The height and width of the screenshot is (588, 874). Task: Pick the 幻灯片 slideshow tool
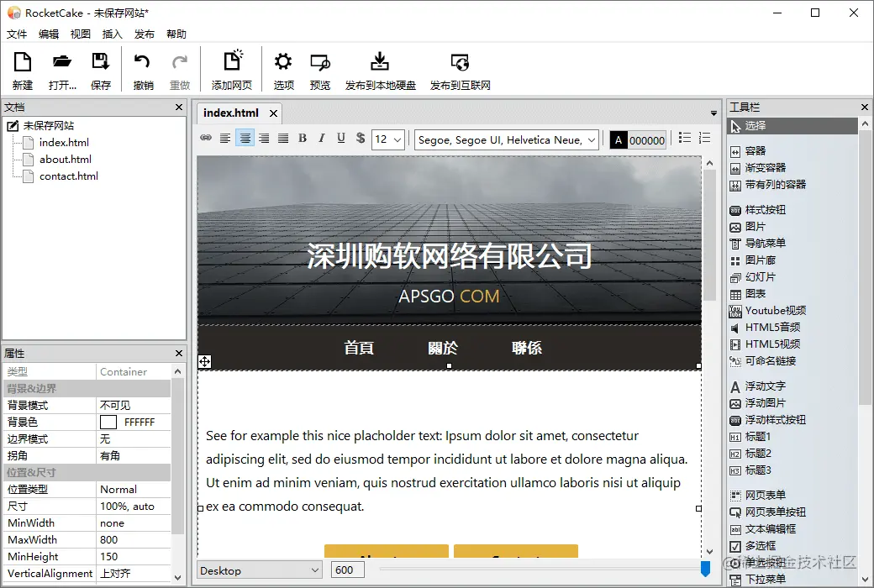[760, 277]
